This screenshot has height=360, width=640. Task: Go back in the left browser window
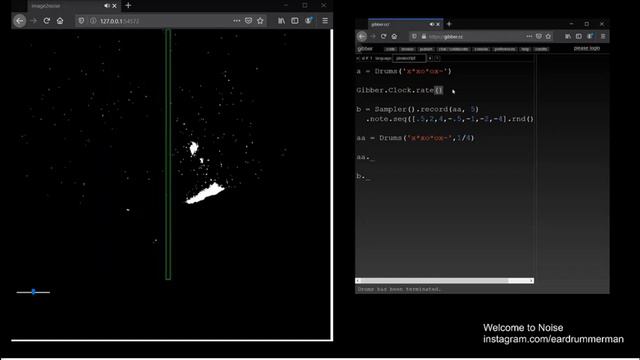coord(20,21)
